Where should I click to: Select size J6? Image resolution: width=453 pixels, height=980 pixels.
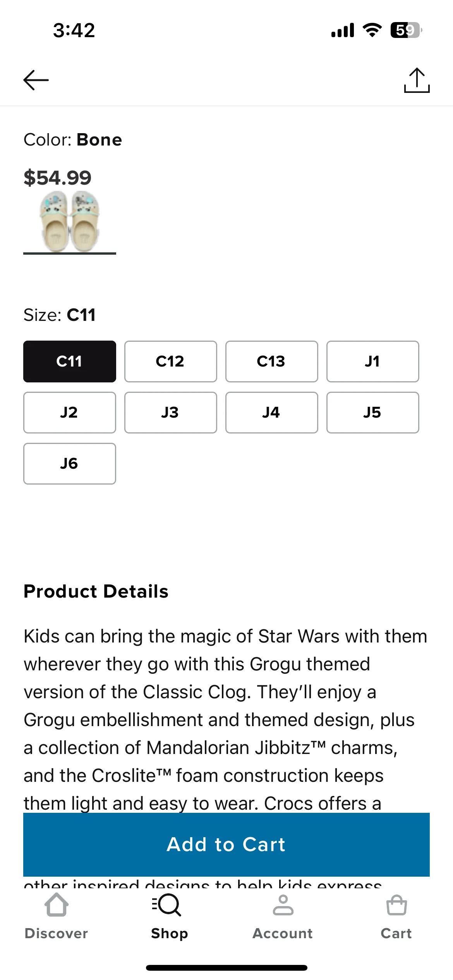pyautogui.click(x=70, y=464)
